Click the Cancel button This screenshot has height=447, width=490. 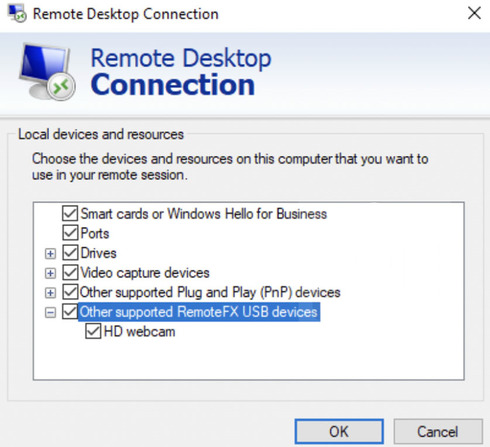pos(438,432)
